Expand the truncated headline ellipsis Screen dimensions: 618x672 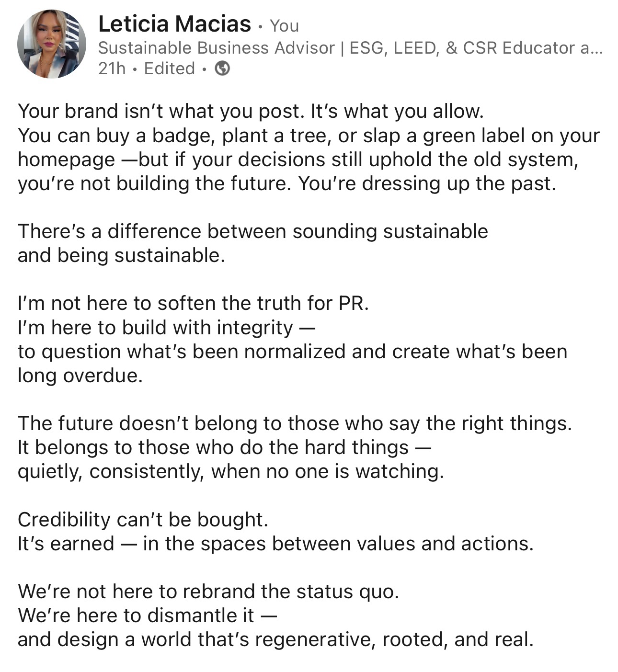[594, 48]
